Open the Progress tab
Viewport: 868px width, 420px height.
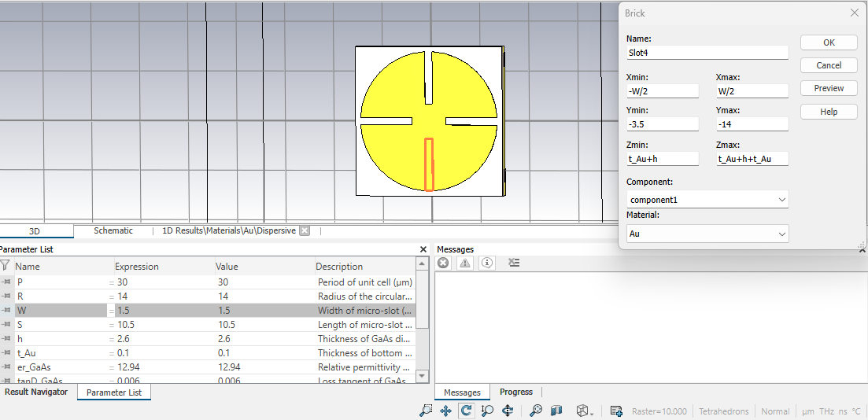point(516,392)
